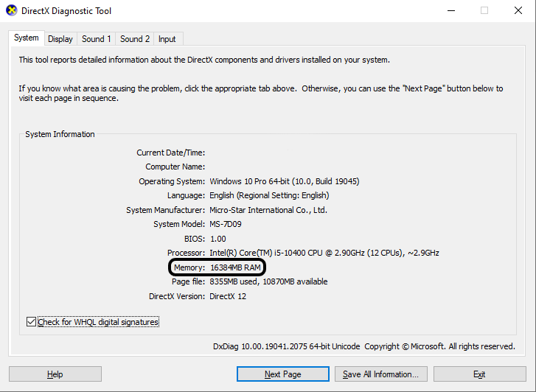Minimize the DirectX Diagnostic Tool window
Viewport: 536px width, 392px height.
pos(451,10)
